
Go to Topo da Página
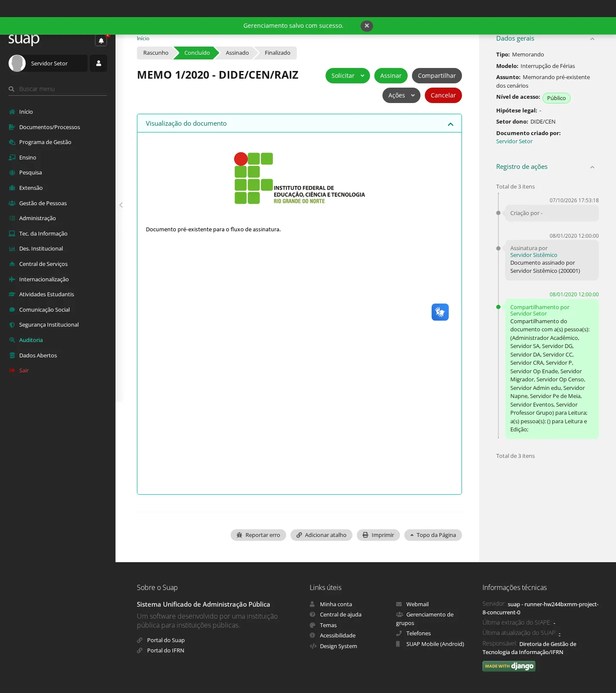433,535
